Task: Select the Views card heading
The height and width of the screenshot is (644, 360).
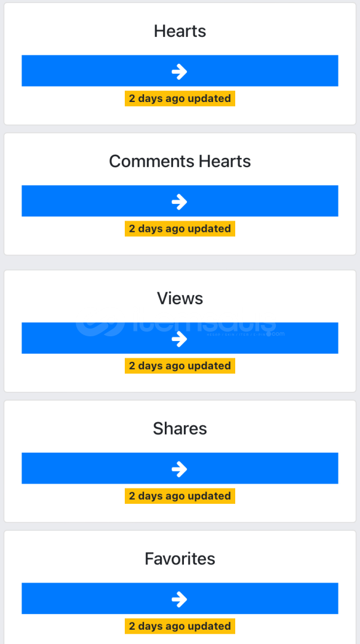Action: (x=180, y=298)
